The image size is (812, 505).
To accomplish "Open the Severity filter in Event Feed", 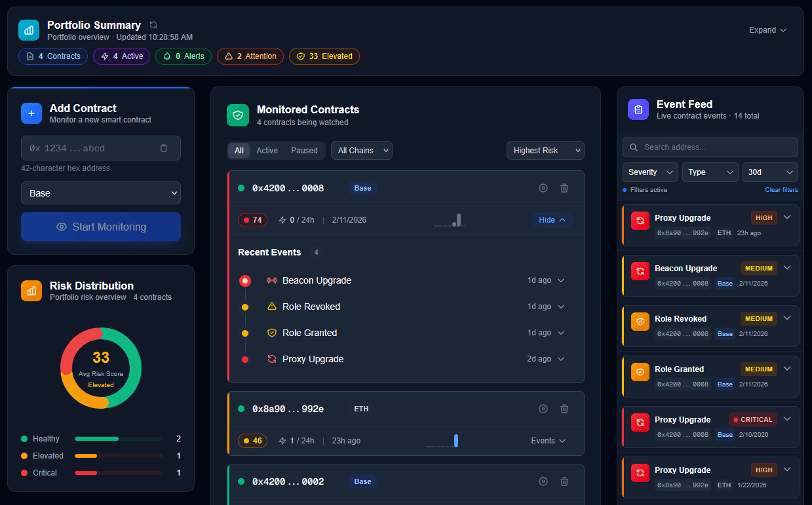I will 649,172.
